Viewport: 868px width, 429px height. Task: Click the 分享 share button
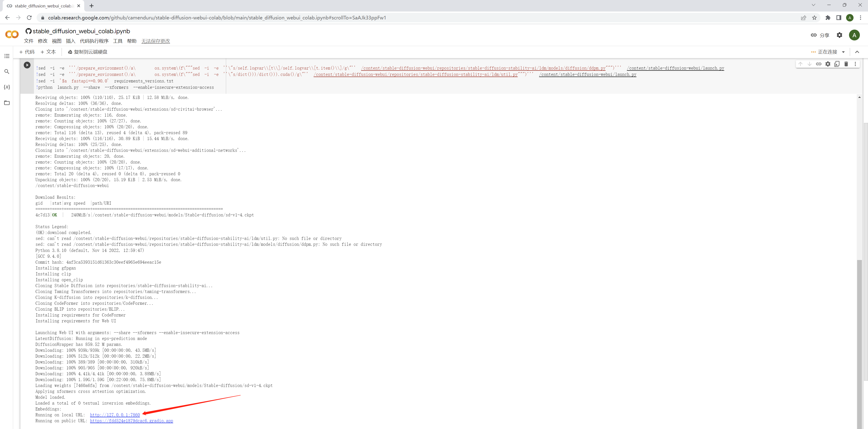(x=820, y=35)
